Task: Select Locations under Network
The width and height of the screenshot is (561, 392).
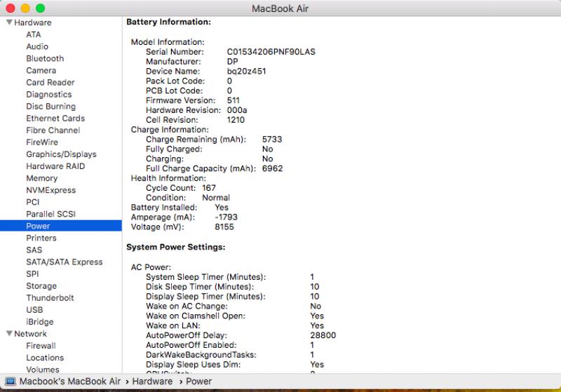Action: pos(45,358)
